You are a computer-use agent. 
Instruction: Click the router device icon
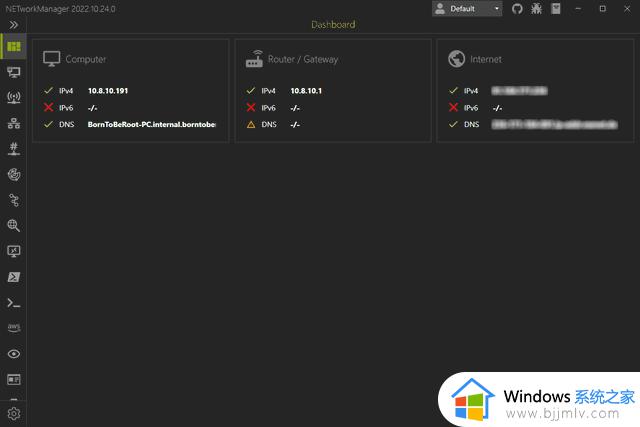254,58
